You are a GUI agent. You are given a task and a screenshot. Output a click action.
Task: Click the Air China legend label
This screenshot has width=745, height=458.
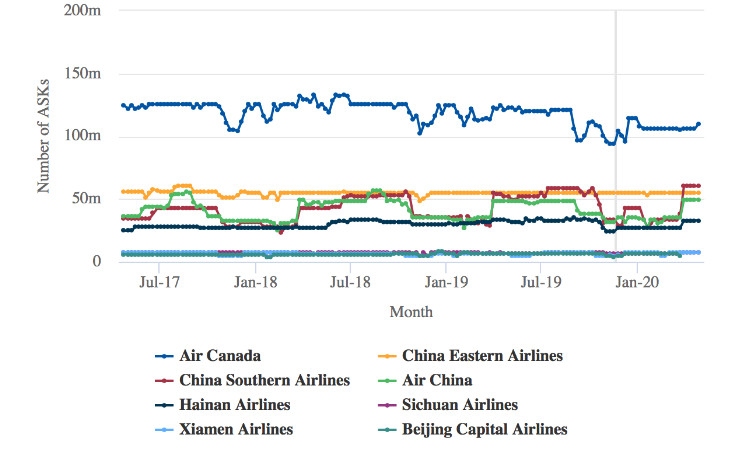437,380
